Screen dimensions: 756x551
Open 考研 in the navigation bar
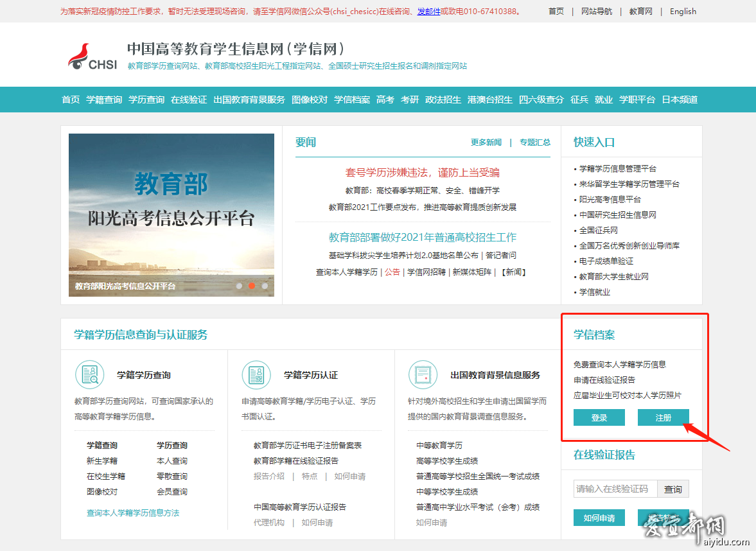coord(410,100)
